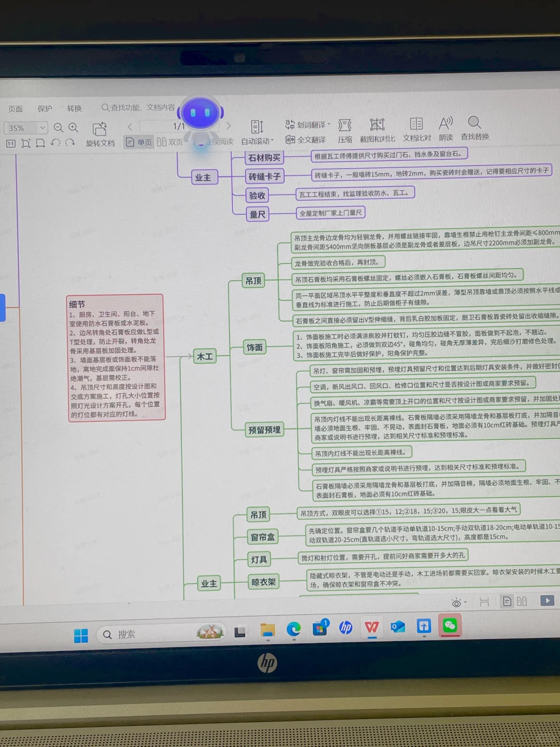
Task: Select the 晾衣架 mind map node
Action: click(263, 582)
